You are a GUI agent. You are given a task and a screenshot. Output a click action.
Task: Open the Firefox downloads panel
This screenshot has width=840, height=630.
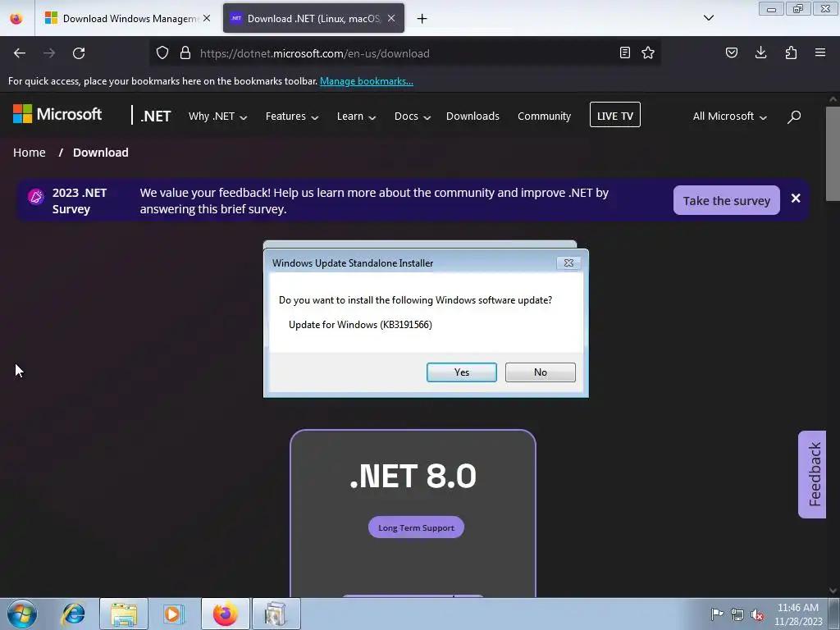tap(760, 52)
